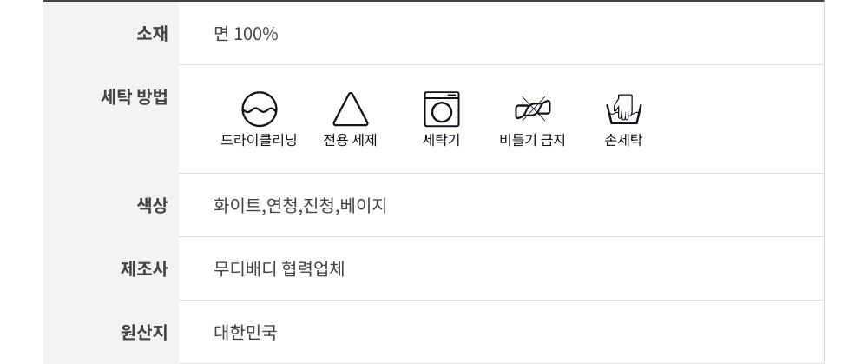The height and width of the screenshot is (364, 868).
Task: Click the 대한민국 origin value
Action: [x=246, y=333]
